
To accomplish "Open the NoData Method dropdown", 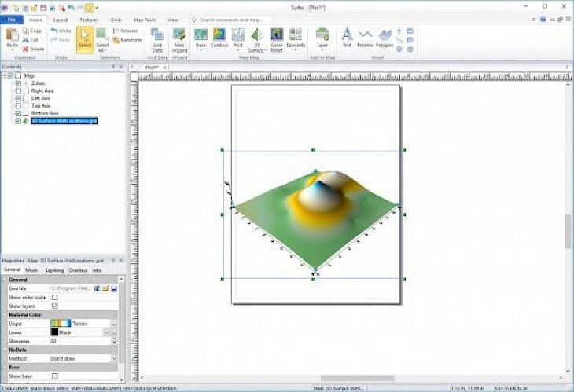I will tap(114, 359).
